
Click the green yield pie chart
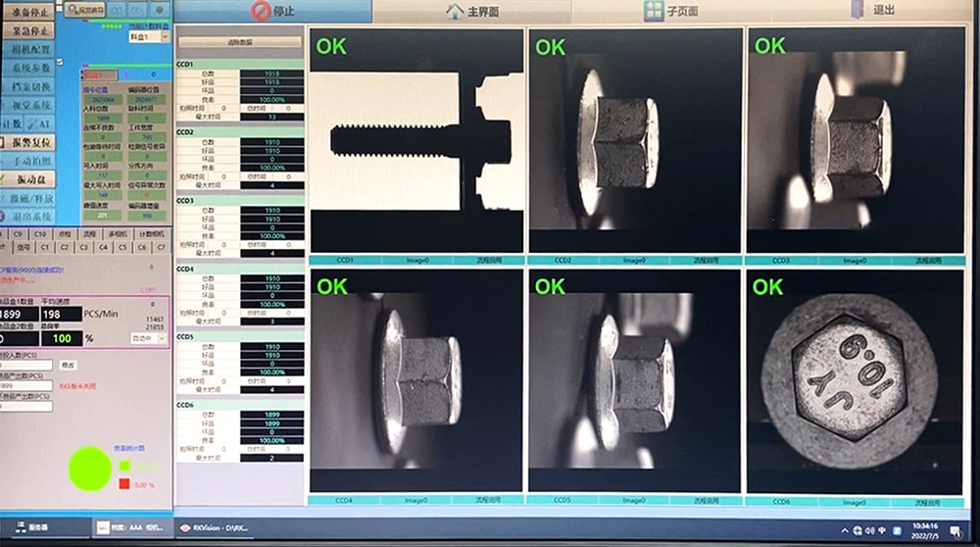coord(89,469)
